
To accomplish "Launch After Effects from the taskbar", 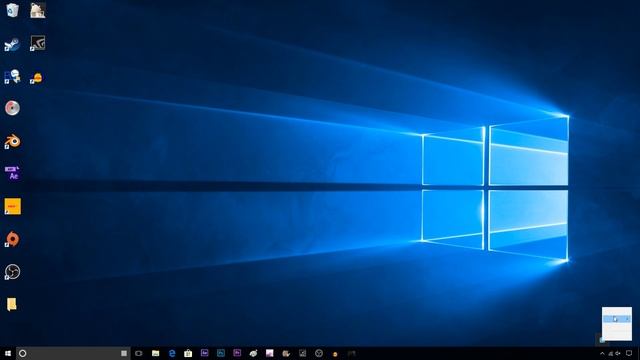I will (x=204, y=353).
